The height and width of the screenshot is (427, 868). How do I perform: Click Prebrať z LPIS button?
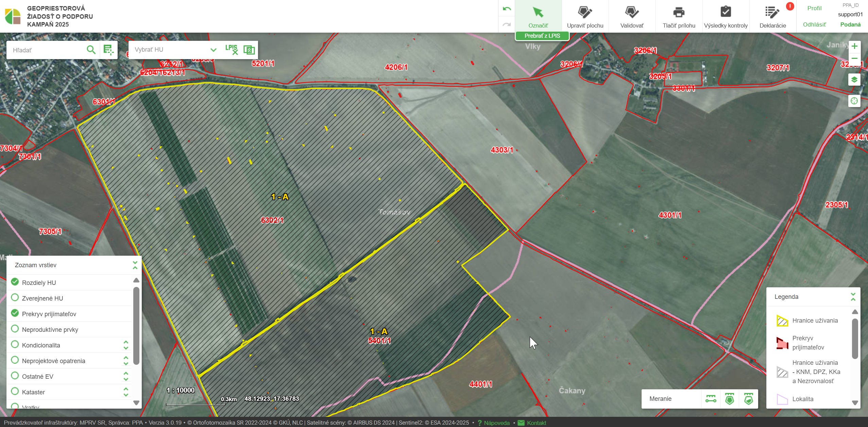click(542, 36)
